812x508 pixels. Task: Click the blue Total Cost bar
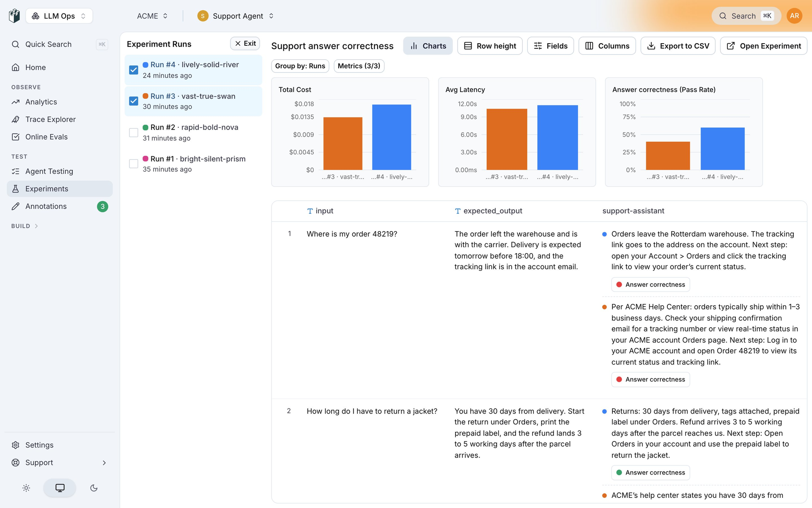[391, 137]
